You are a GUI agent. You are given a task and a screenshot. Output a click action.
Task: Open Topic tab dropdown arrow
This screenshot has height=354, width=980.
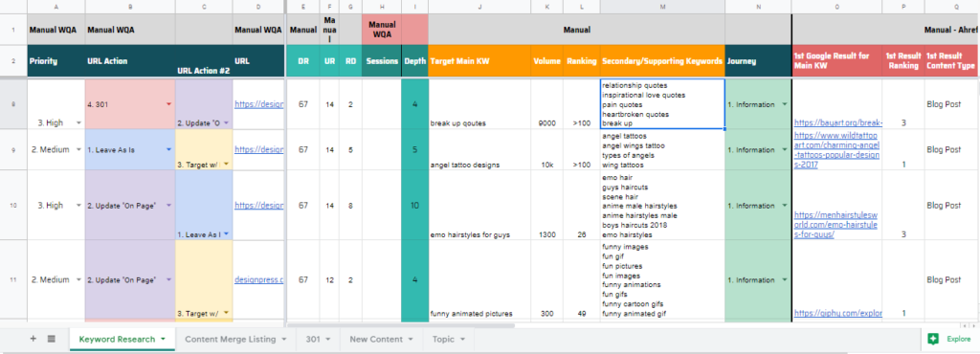point(463,339)
